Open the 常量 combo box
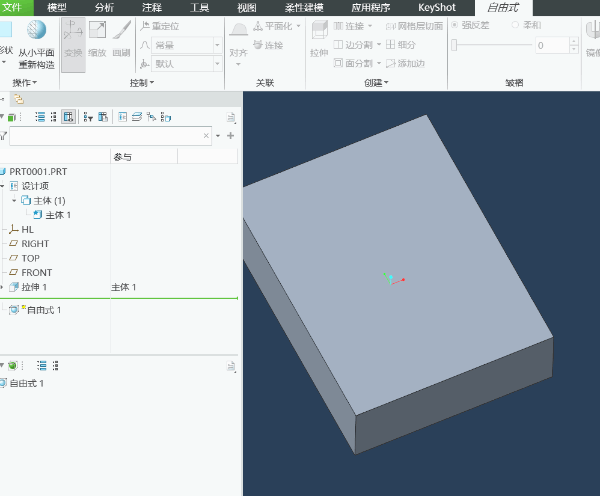Image resolution: width=600 pixels, height=496 pixels. click(186, 45)
